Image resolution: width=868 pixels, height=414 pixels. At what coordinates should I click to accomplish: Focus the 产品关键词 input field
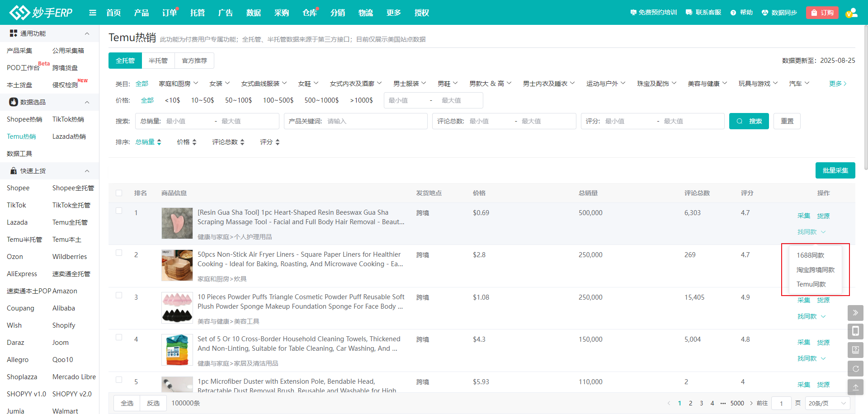click(x=356, y=121)
